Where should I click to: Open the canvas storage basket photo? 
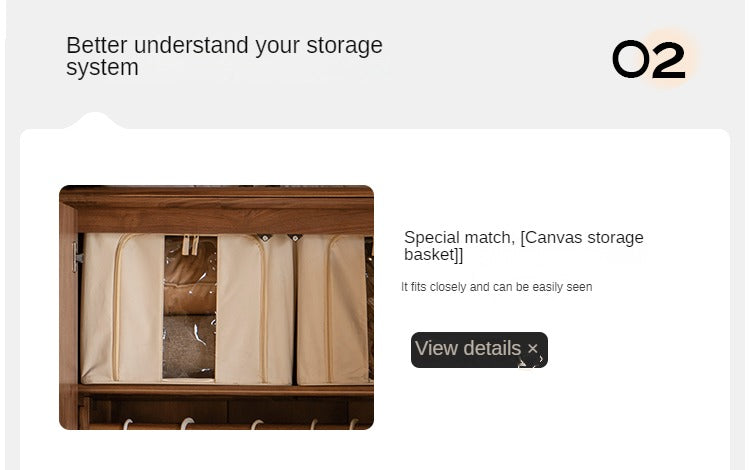click(x=216, y=307)
